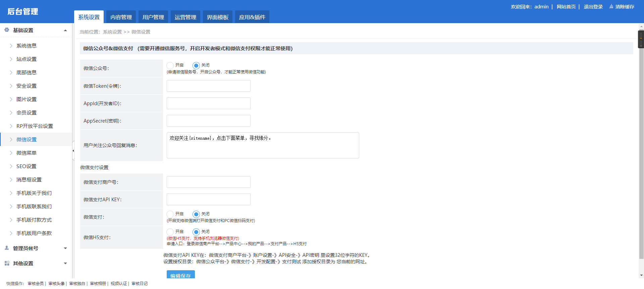
Task: Click the gear icon beside 基础设置
Action: pos(7,30)
